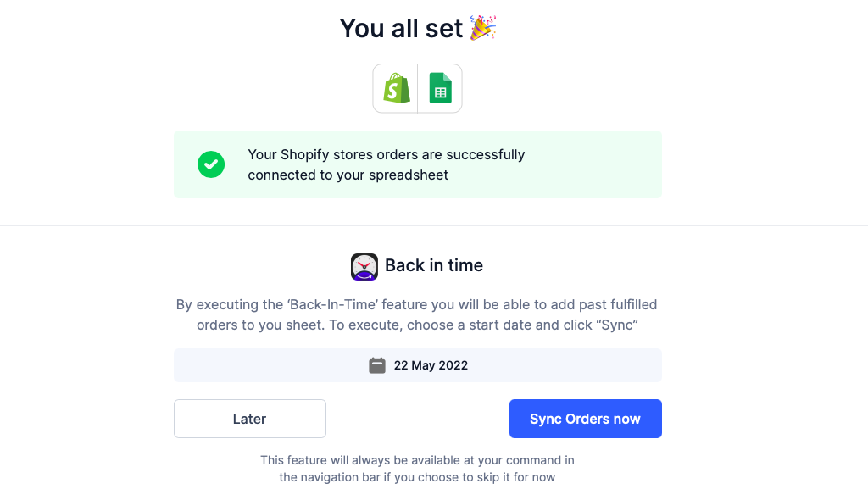Image resolution: width=868 pixels, height=489 pixels.
Task: Click the "Back in time" title text
Action: (x=434, y=265)
